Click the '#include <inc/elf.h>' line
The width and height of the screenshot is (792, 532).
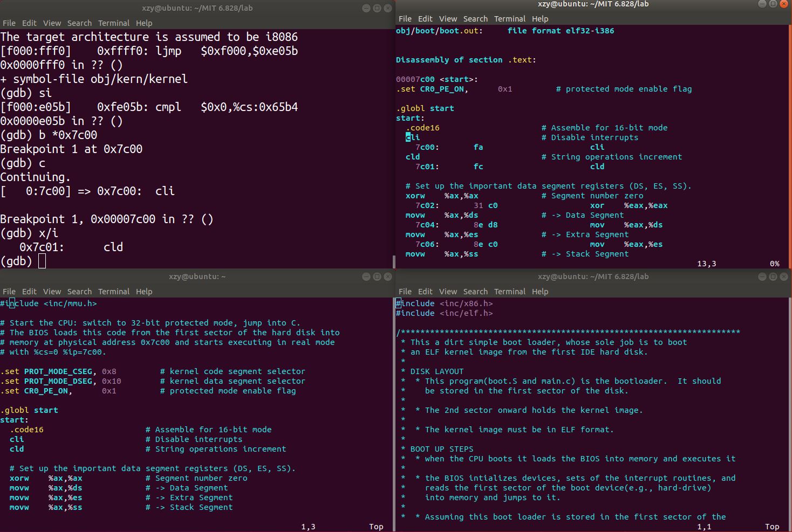click(x=445, y=313)
